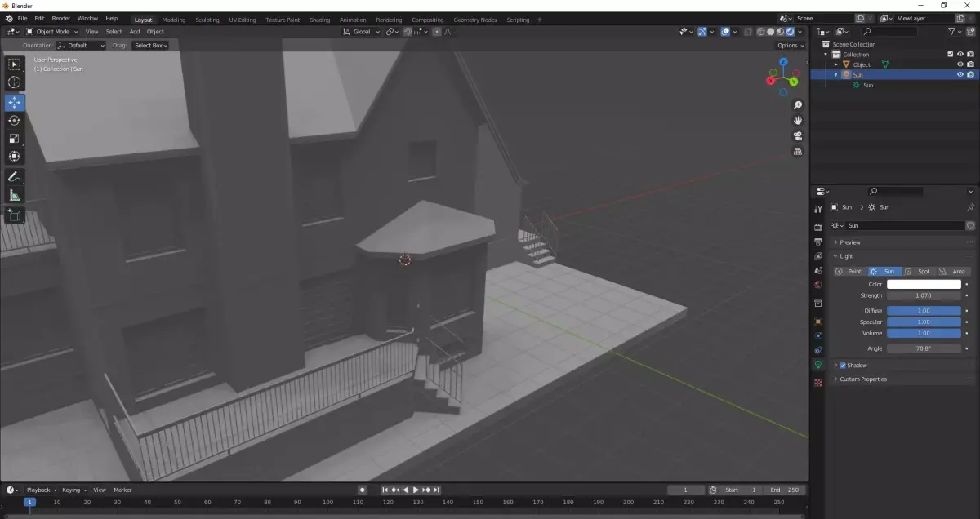The image size is (980, 519).
Task: Open the File menu
Action: [22, 18]
